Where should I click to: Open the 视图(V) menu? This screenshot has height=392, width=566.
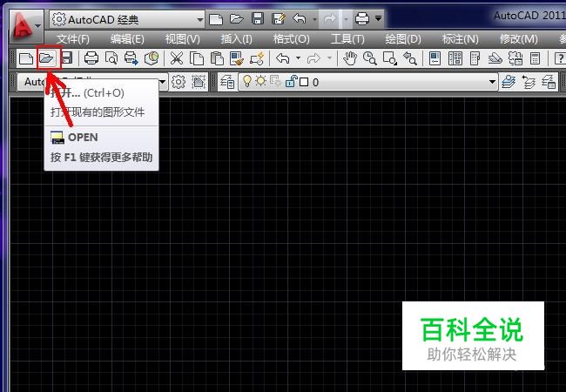coord(182,38)
